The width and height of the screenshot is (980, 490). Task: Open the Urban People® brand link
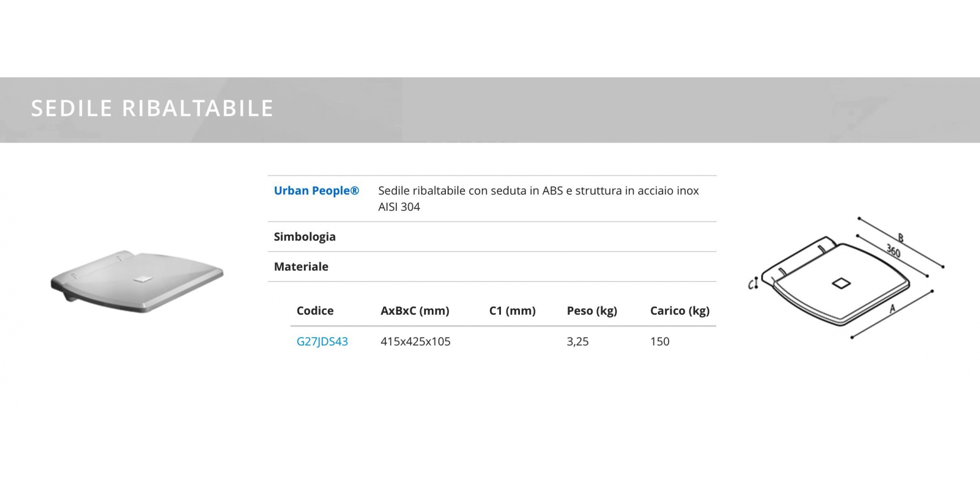pos(316,191)
